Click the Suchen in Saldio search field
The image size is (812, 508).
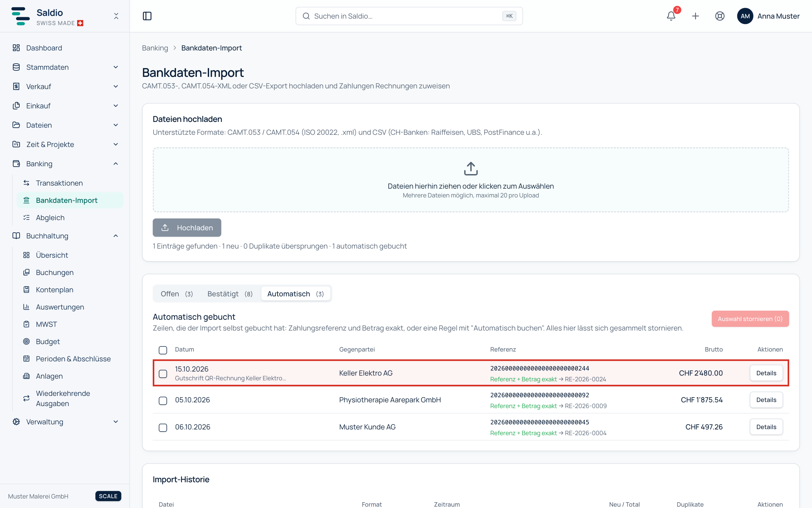pos(409,16)
